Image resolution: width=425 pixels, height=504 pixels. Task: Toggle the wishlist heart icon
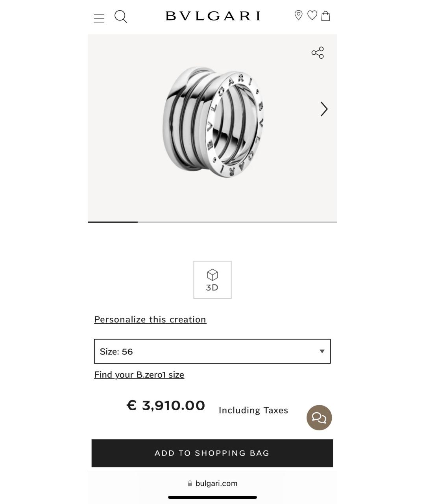click(x=312, y=15)
